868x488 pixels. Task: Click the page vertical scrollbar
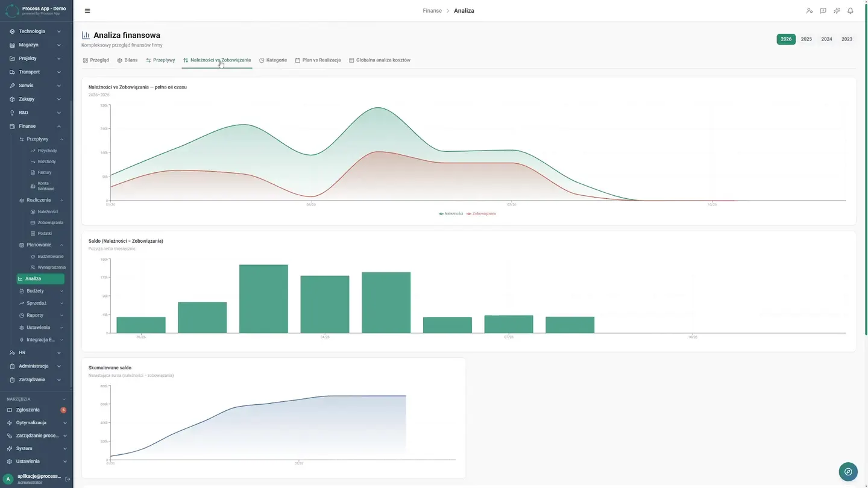tap(866, 169)
